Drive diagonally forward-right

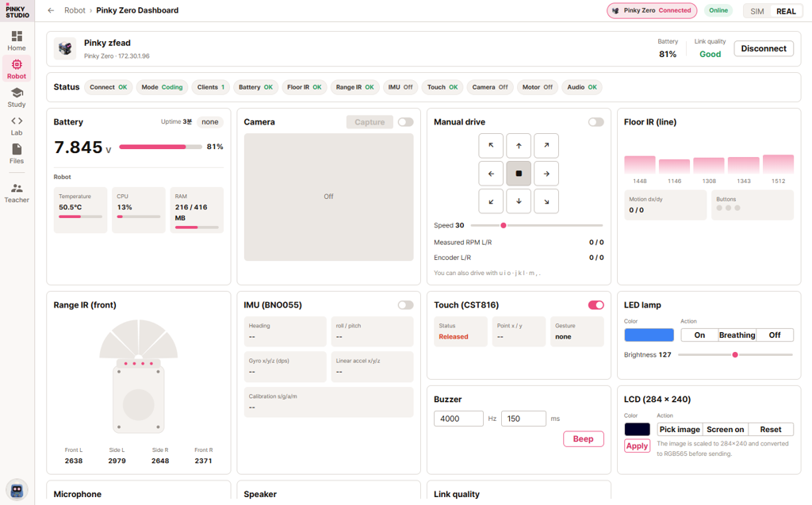(546, 146)
